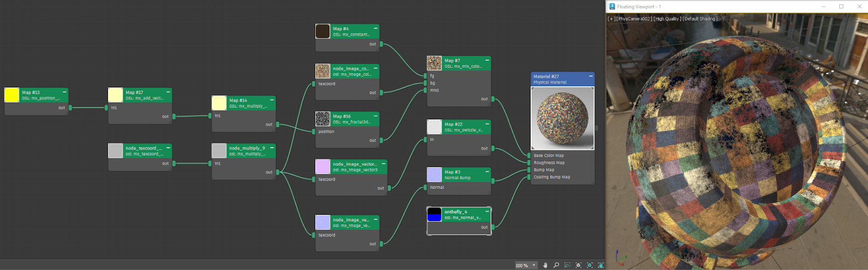
Task: Minimize the Floating Viewport window
Action: coord(823,7)
